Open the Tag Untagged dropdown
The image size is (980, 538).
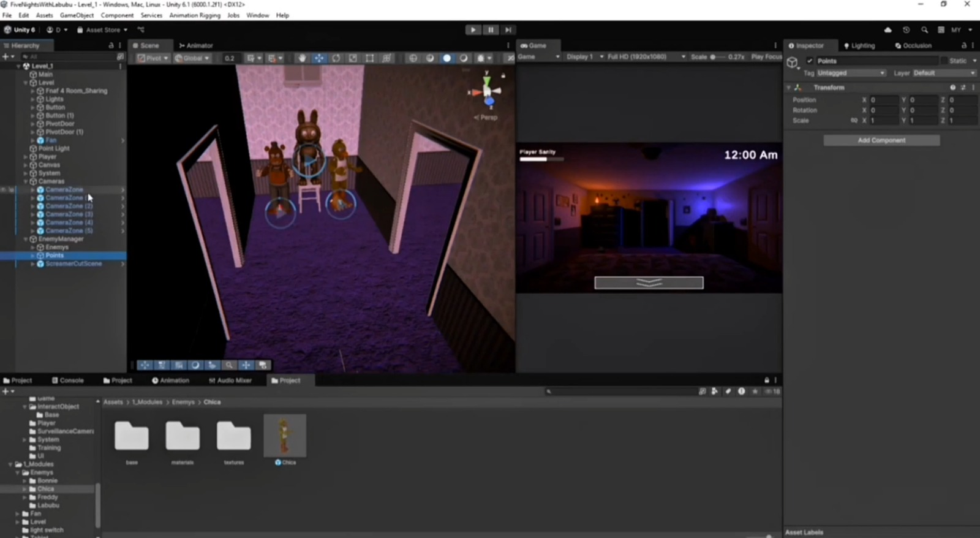click(851, 73)
